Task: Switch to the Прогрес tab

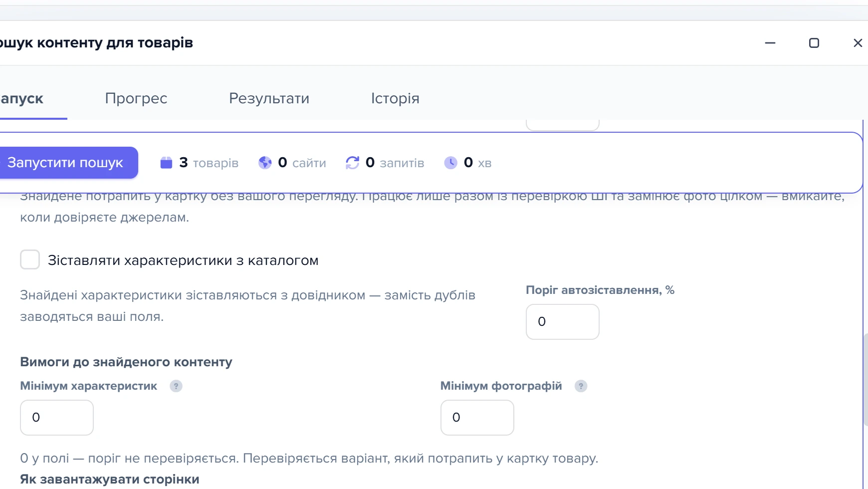Action: (x=136, y=98)
